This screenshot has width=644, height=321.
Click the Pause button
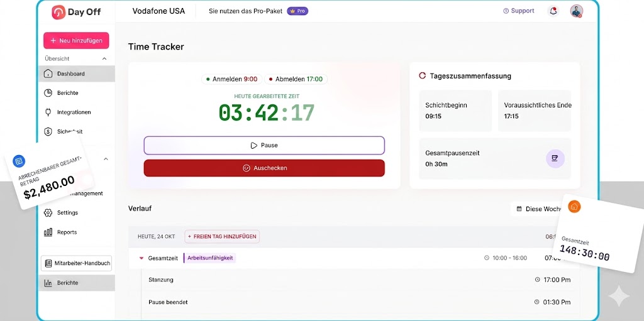264,145
